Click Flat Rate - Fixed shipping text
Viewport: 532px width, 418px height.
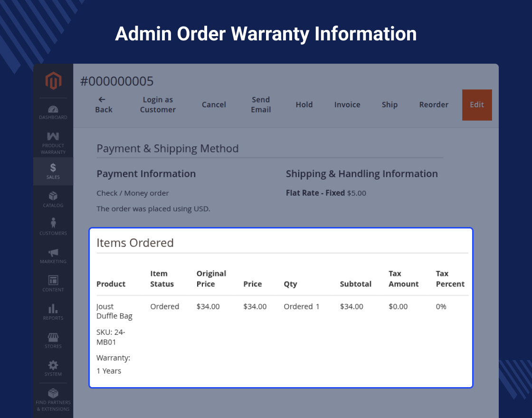click(315, 193)
